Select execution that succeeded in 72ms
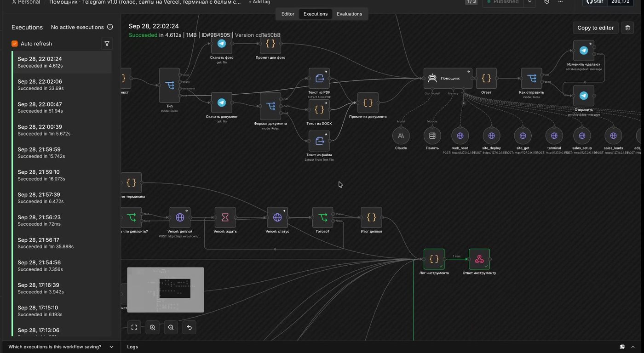This screenshot has height=353, width=644. coord(62,220)
